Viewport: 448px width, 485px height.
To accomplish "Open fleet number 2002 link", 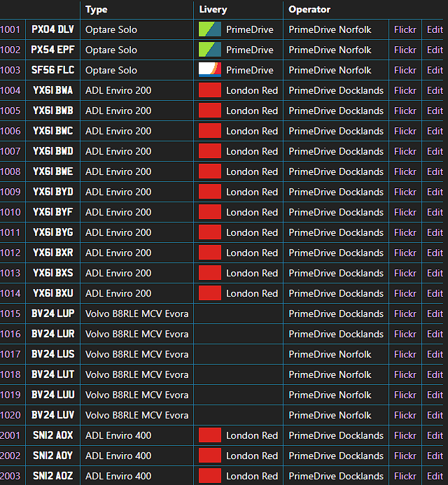I will click(x=10, y=456).
